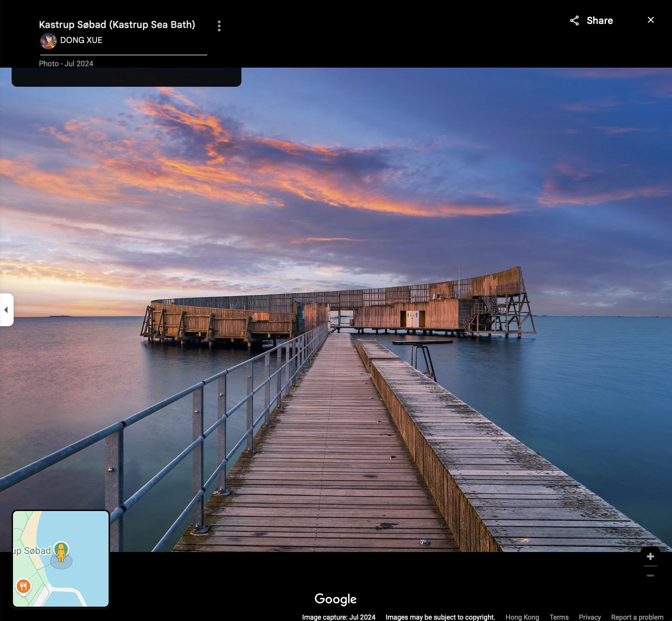Screen dimensions: 672x621
Task: Click 'Image capture: Jul 2024' text
Action: [339, 617]
